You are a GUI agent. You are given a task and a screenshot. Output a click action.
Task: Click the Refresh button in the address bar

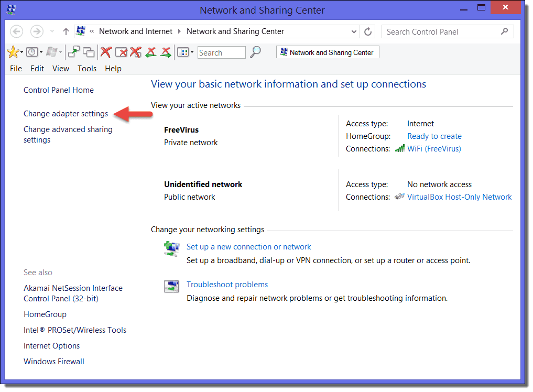pyautogui.click(x=367, y=31)
